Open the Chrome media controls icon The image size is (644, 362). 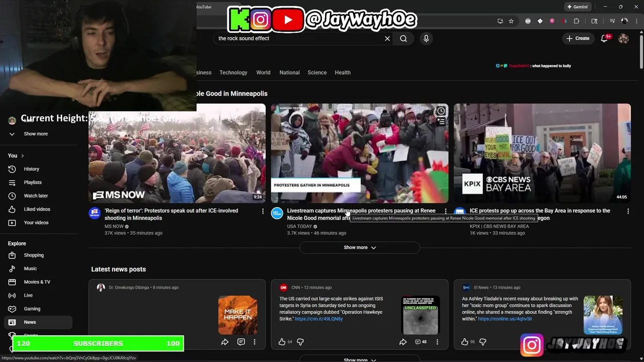612,21
